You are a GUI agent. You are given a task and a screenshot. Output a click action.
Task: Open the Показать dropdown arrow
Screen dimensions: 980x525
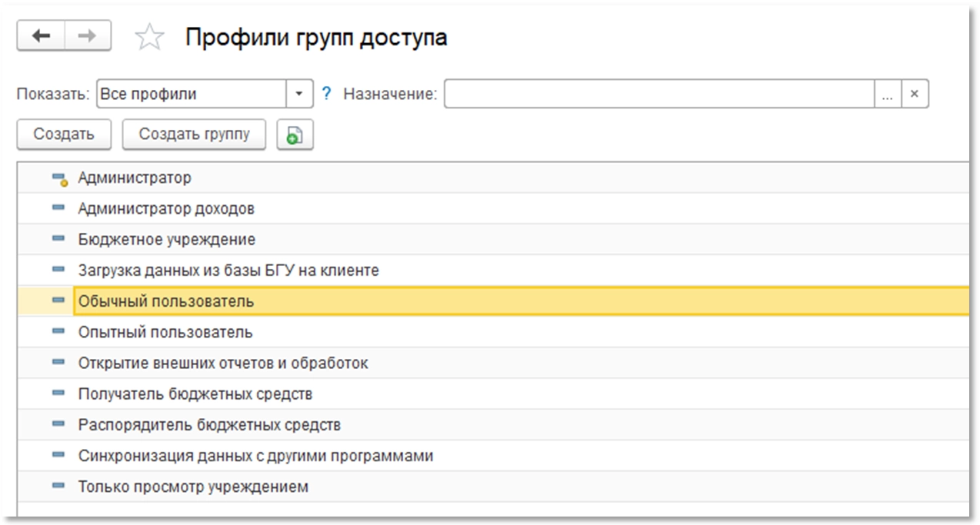click(x=299, y=94)
